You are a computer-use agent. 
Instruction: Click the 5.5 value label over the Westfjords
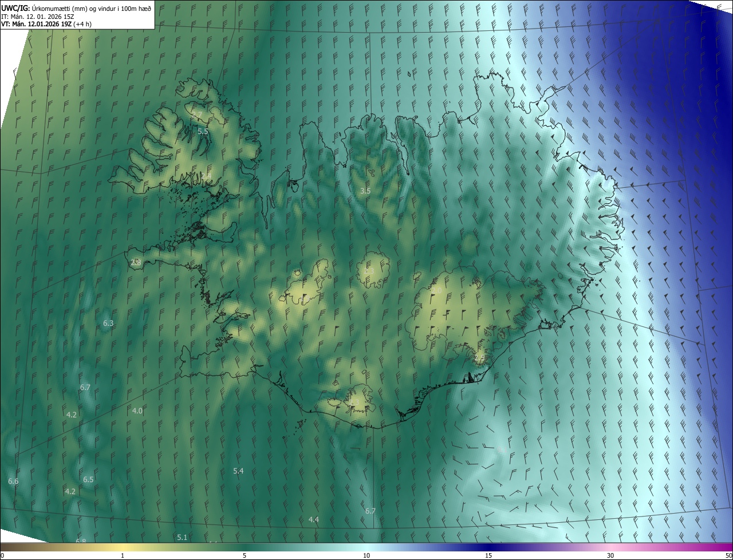tap(203, 131)
